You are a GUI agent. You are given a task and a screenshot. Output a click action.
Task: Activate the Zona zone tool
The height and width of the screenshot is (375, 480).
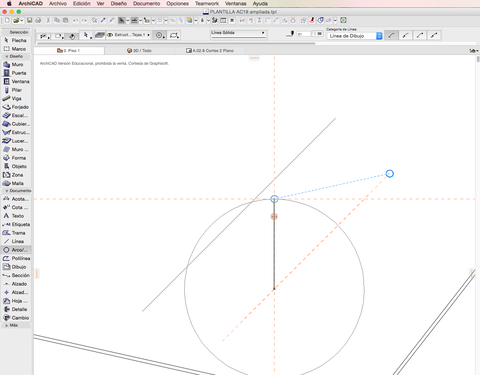tap(16, 175)
